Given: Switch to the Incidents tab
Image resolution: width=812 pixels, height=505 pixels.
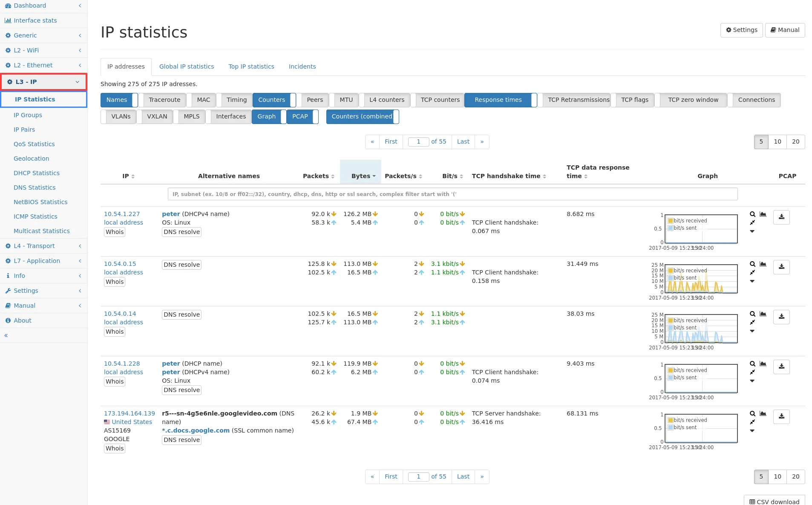Looking at the screenshot, I should pyautogui.click(x=302, y=66).
